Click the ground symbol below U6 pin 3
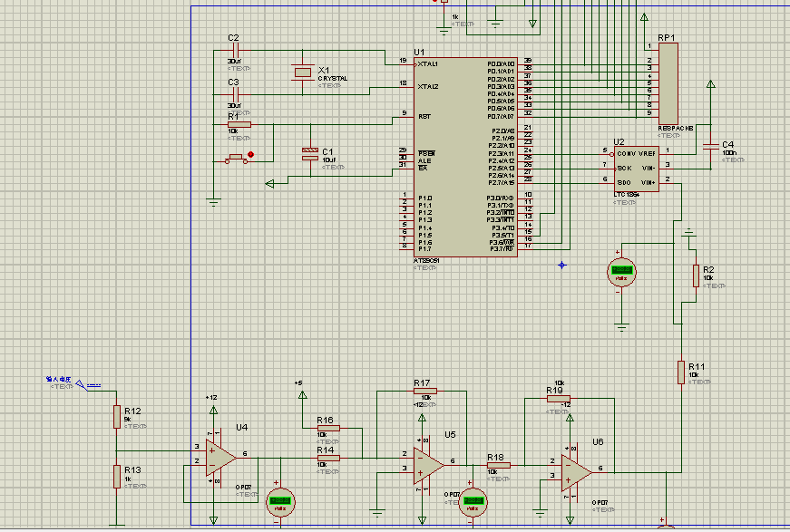The image size is (790, 532). [x=540, y=513]
